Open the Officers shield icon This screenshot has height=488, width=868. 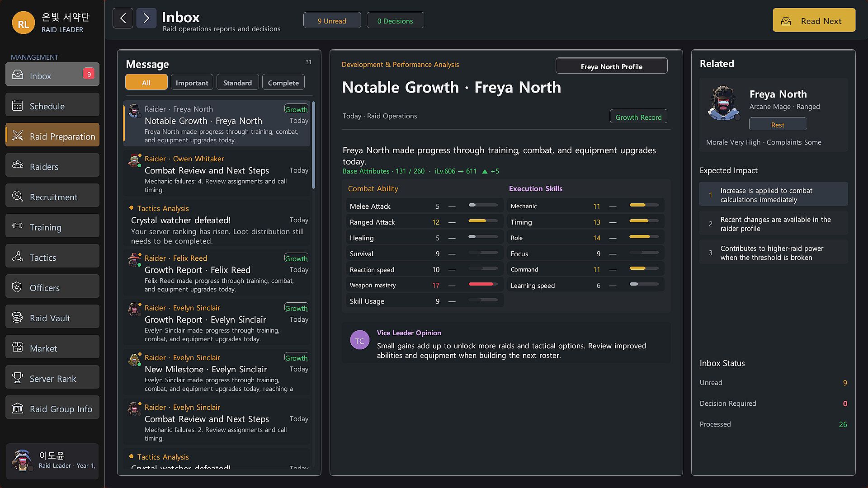coord(18,287)
